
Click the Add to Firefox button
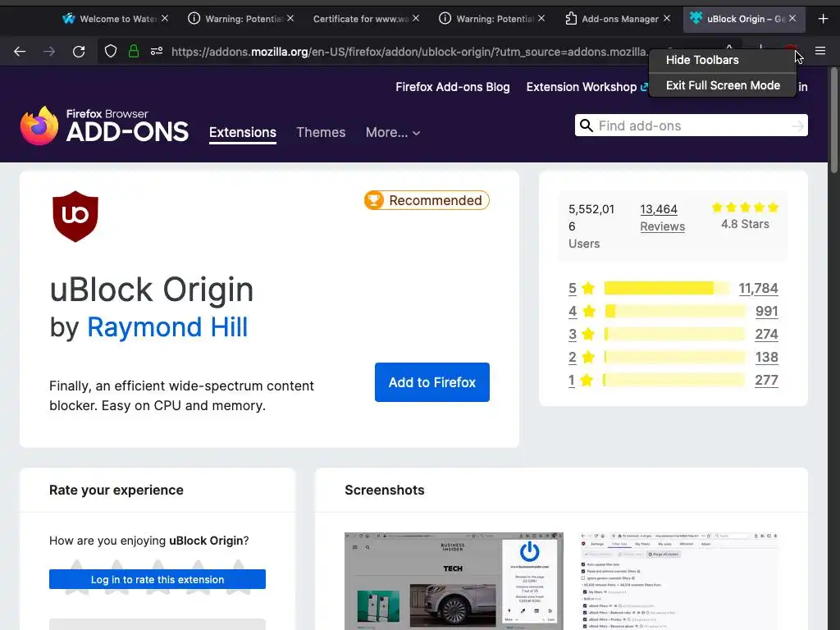pyautogui.click(x=431, y=382)
